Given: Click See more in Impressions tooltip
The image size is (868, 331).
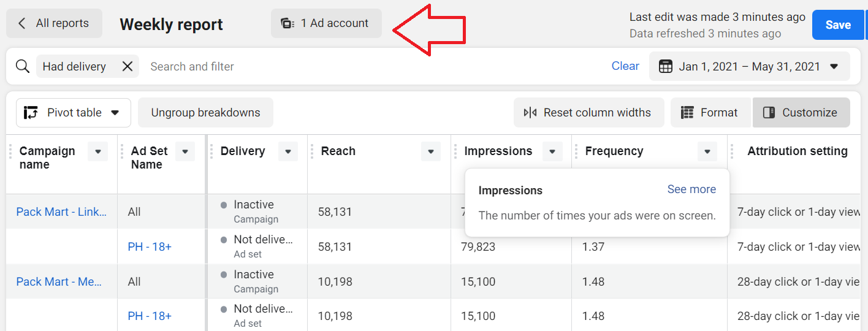Looking at the screenshot, I should [691, 189].
